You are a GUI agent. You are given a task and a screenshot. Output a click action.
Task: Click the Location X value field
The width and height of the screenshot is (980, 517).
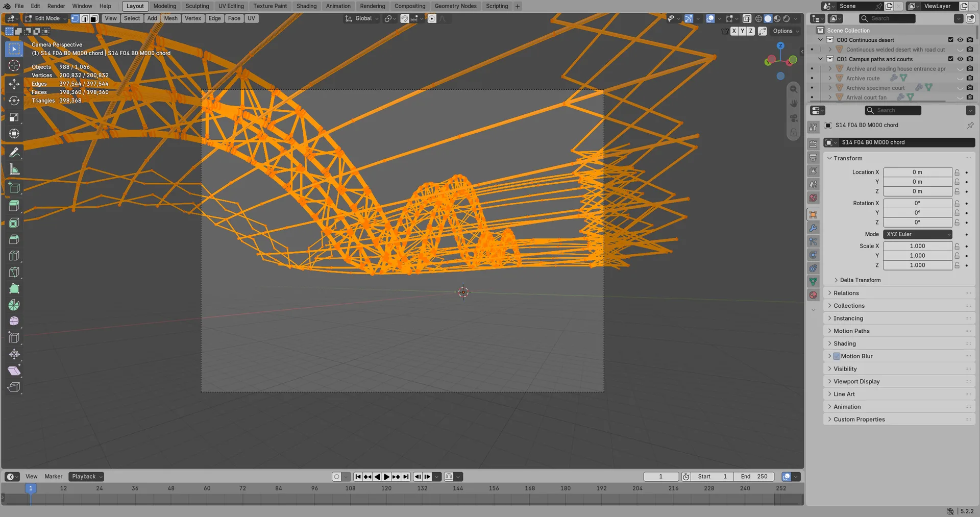[x=917, y=173]
